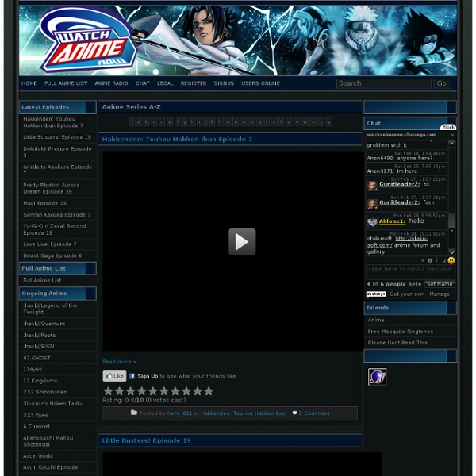Click the Set Name button in chat

(440, 284)
